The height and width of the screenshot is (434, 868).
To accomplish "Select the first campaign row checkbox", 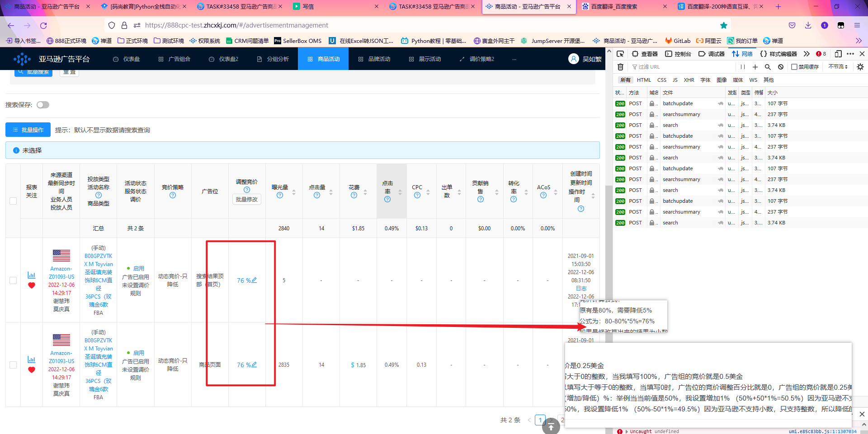I will pyautogui.click(x=13, y=280).
